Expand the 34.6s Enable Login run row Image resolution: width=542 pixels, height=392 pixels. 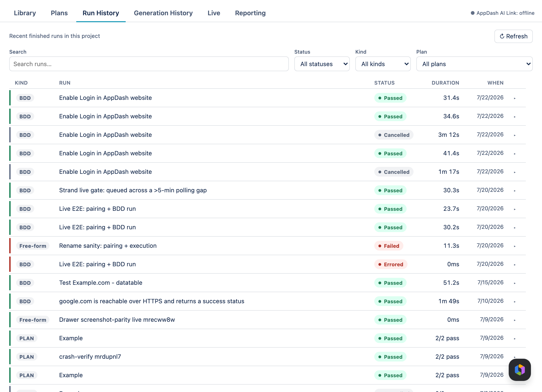click(x=515, y=116)
